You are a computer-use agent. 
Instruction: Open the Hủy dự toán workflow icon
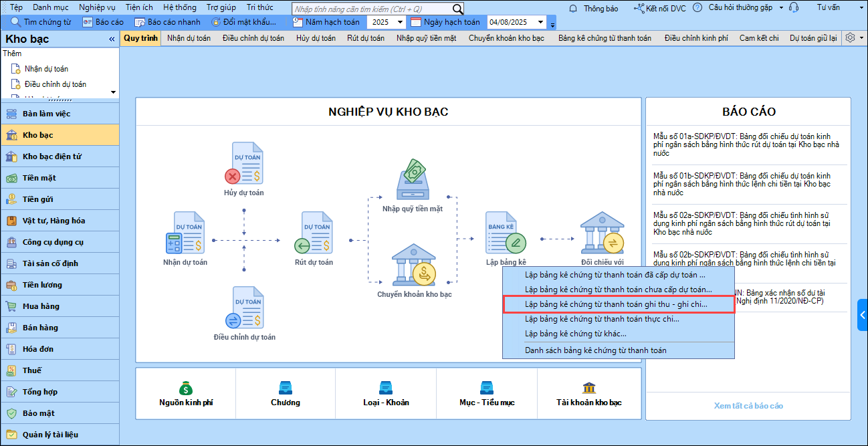[243, 163]
